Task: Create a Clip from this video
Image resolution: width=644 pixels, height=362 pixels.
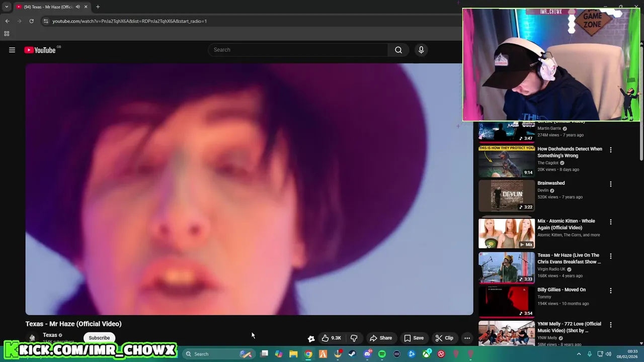Action: pos(444,338)
